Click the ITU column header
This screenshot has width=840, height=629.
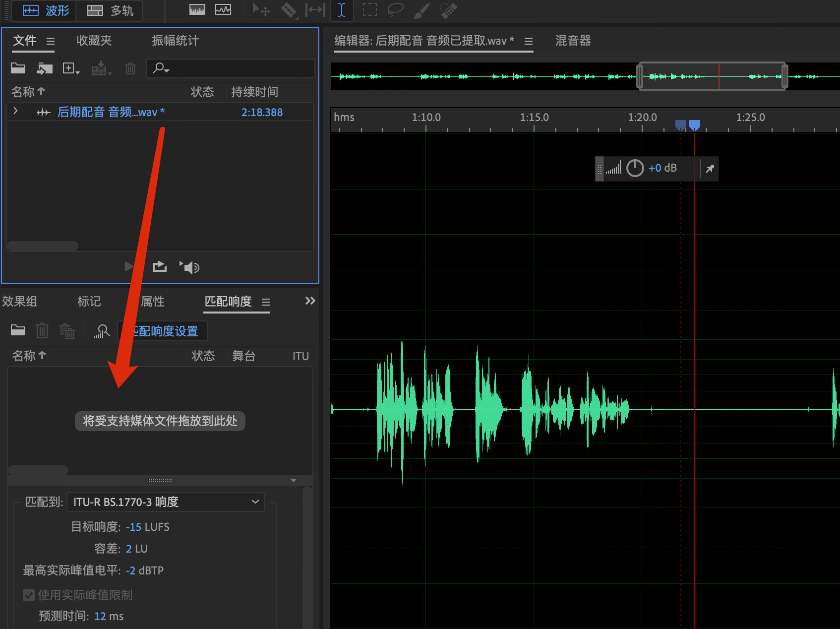[x=300, y=356]
